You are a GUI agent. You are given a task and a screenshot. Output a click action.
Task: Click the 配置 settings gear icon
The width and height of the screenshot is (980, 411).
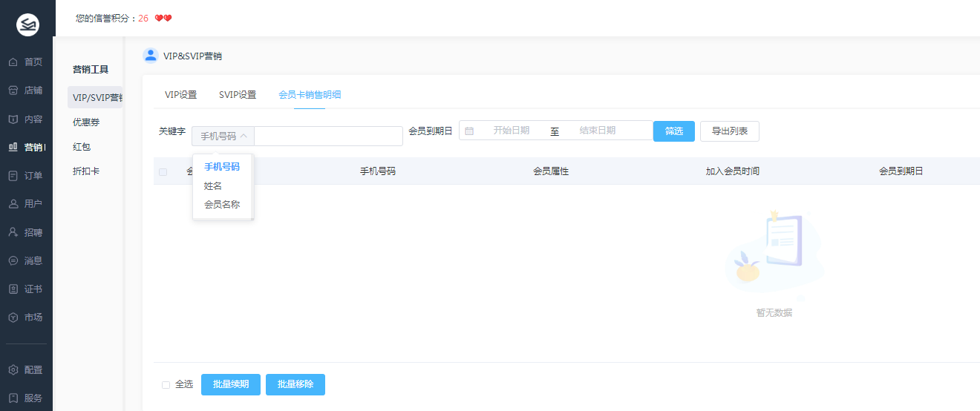click(13, 370)
